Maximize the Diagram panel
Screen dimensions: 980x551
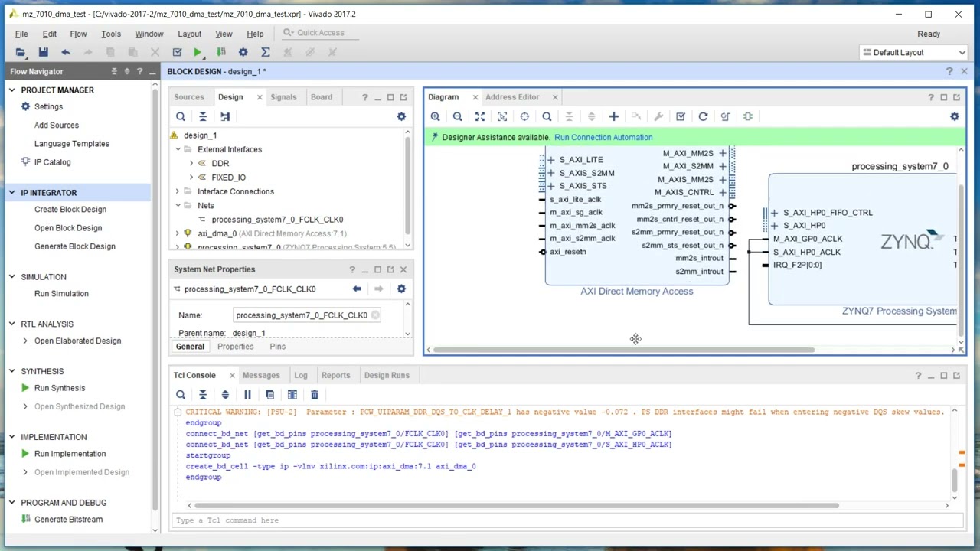[943, 97]
